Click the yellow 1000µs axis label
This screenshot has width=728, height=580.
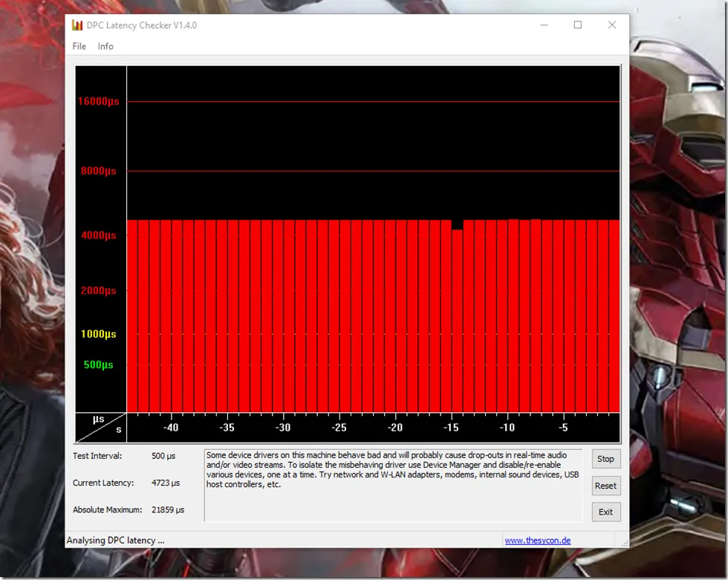click(x=98, y=334)
